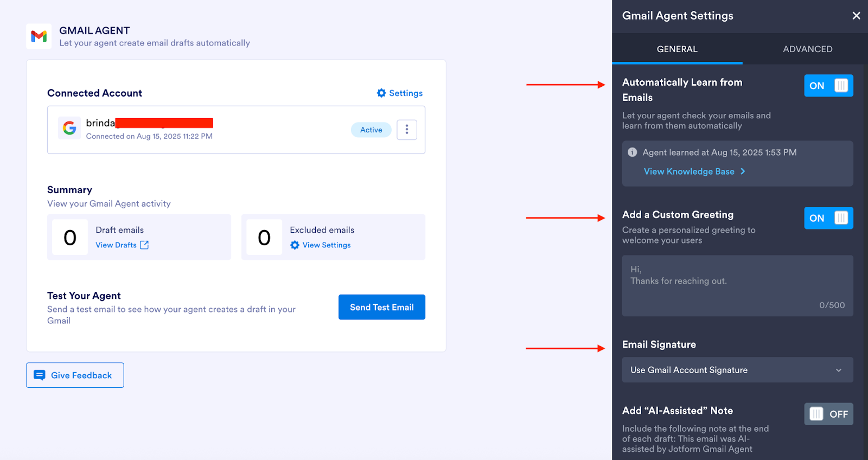Turn off the Custom Greeting toggle
The height and width of the screenshot is (460, 868).
click(828, 218)
